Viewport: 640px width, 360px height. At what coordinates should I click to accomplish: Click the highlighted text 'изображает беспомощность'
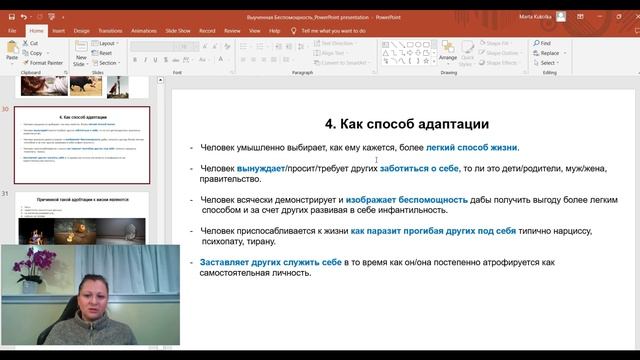pyautogui.click(x=407, y=200)
